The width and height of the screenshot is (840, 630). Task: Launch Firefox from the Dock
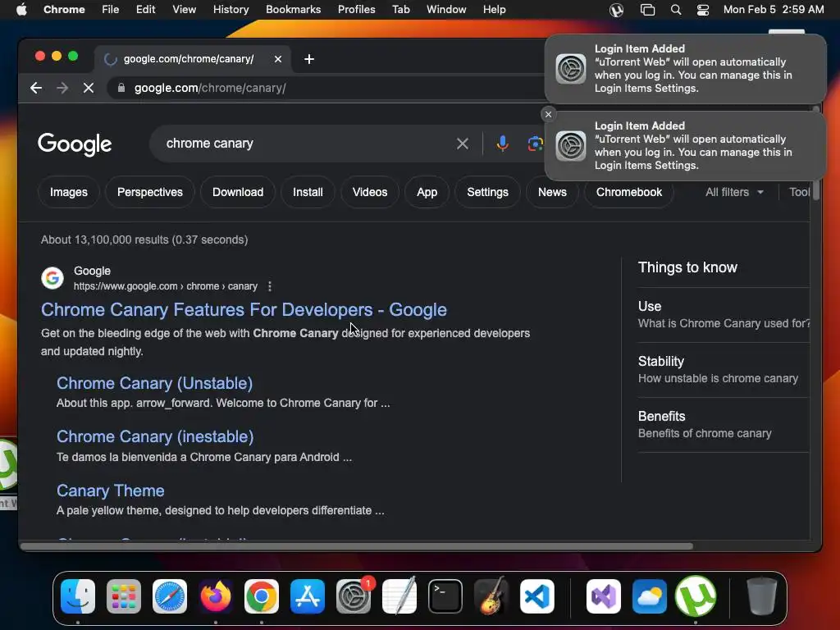point(216,596)
